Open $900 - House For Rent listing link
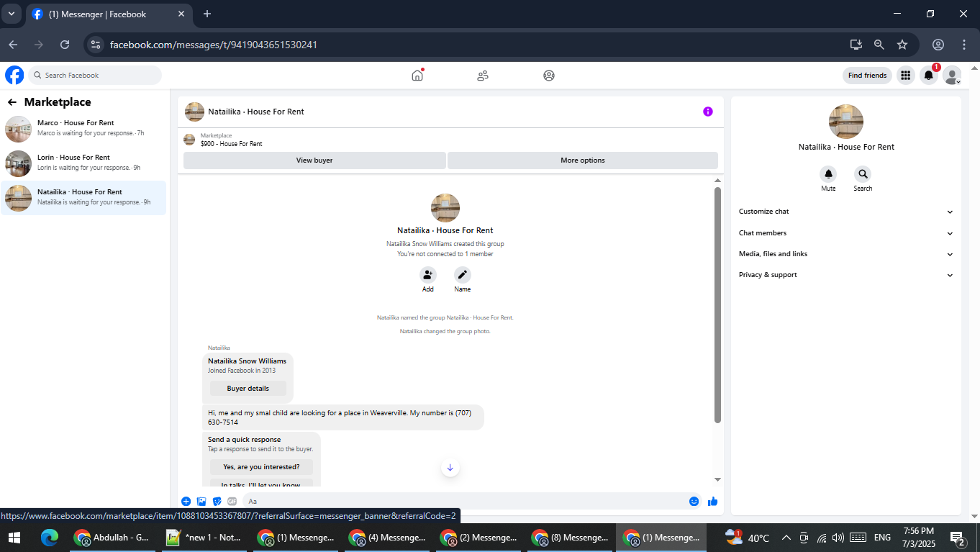Image resolution: width=980 pixels, height=552 pixels. [x=231, y=144]
